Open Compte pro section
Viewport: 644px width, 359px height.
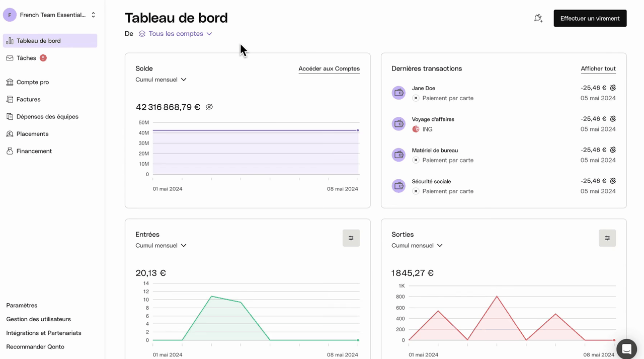pyautogui.click(x=50, y=82)
